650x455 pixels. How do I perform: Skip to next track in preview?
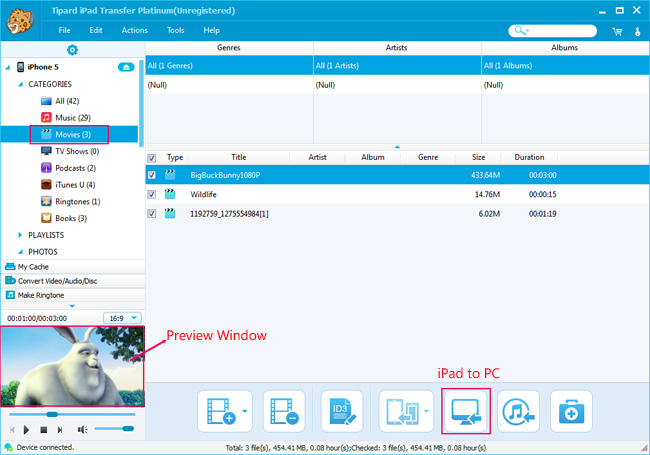tap(60, 430)
